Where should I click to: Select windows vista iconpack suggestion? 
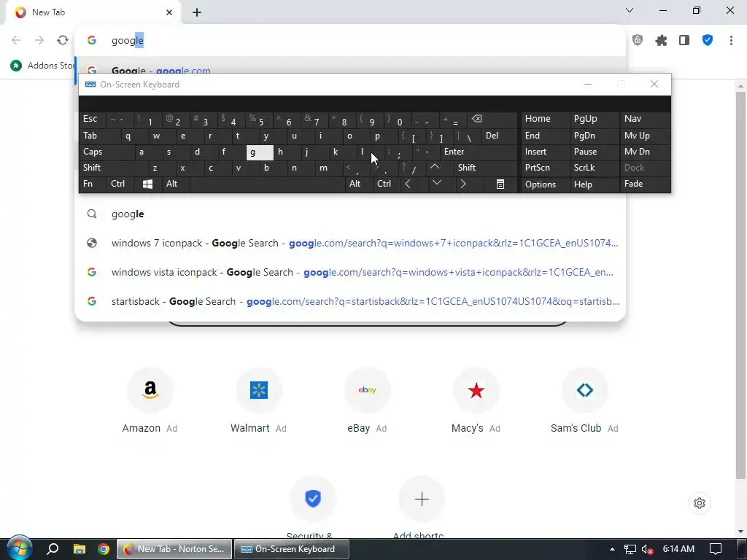coord(350,273)
